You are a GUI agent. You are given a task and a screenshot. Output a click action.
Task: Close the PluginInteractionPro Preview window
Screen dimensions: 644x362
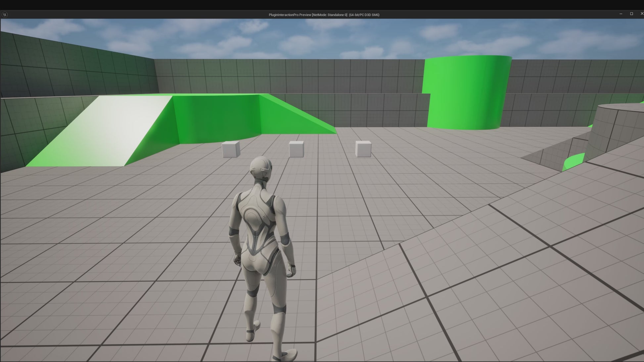[642, 14]
